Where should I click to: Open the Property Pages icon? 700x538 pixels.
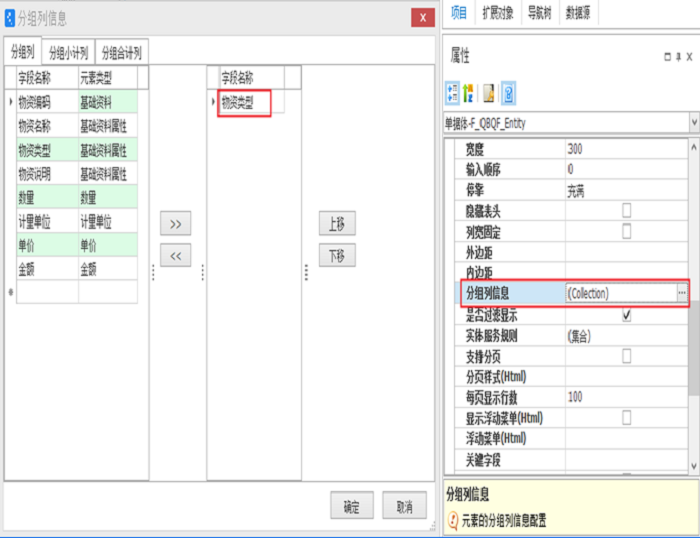click(489, 94)
